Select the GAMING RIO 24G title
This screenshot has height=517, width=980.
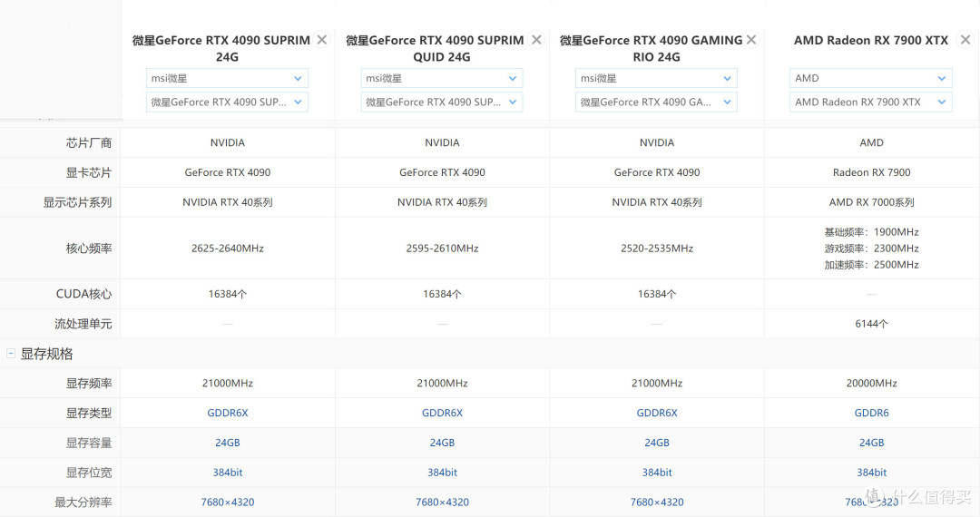[x=652, y=48]
